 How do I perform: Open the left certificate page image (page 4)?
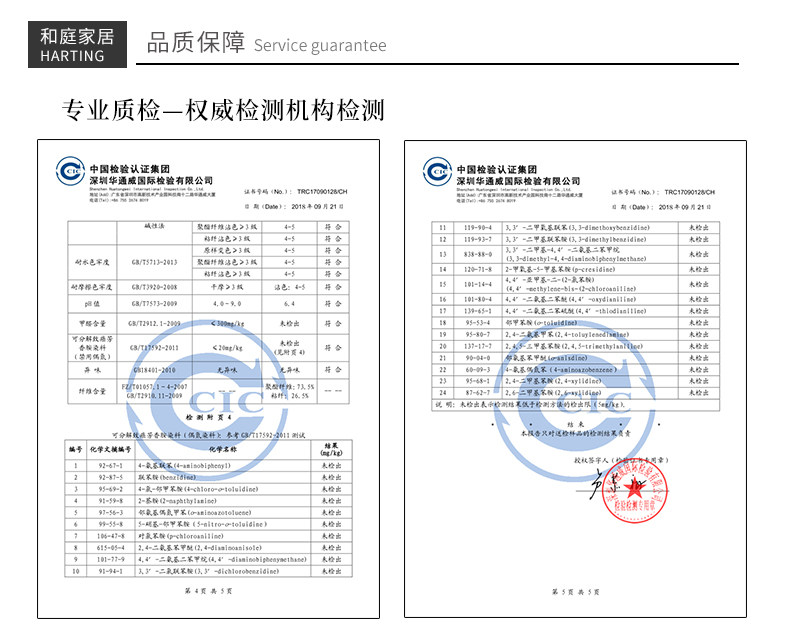pyautogui.click(x=209, y=379)
